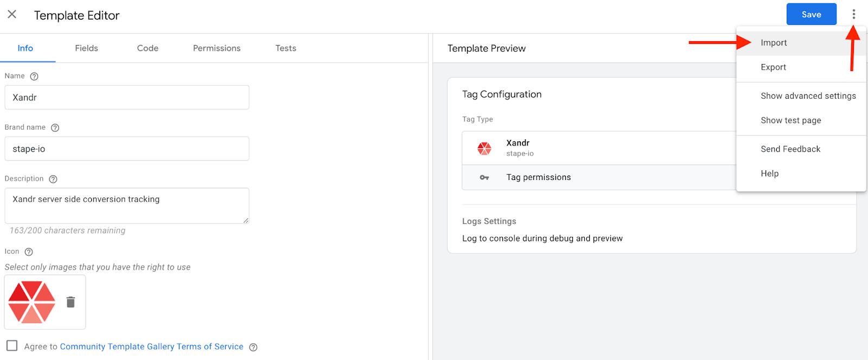Click the 'Template Preview' title
The width and height of the screenshot is (868, 360).
[487, 48]
